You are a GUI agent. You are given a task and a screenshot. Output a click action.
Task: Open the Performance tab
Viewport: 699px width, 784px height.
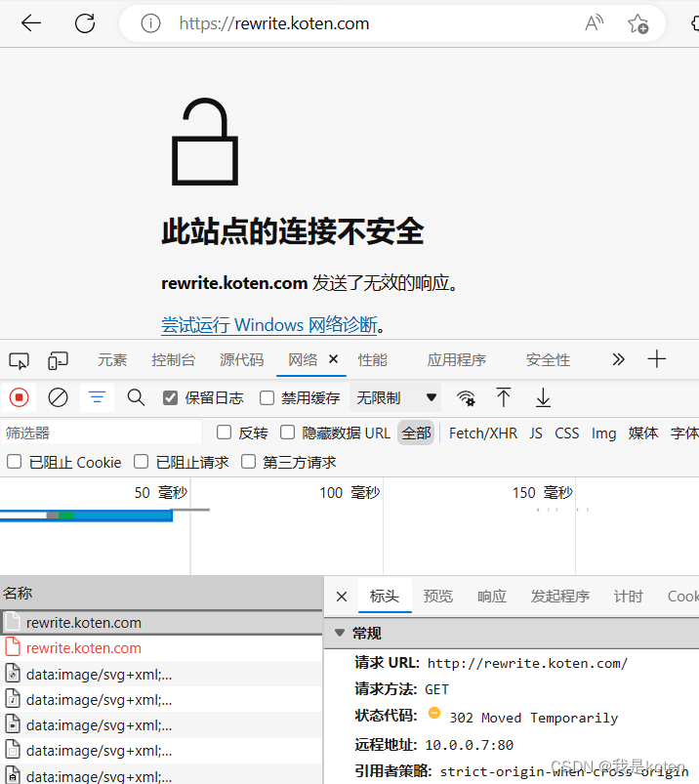coord(373,360)
